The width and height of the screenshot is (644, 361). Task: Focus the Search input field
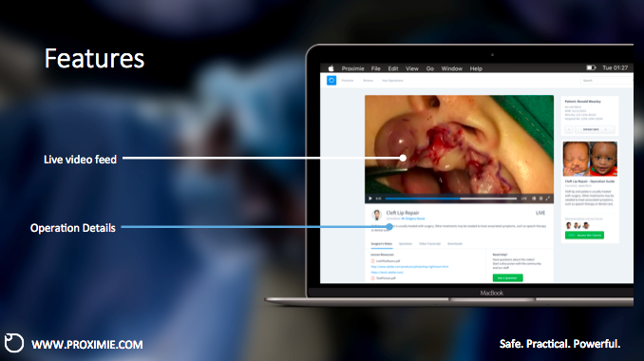[x=607, y=81]
